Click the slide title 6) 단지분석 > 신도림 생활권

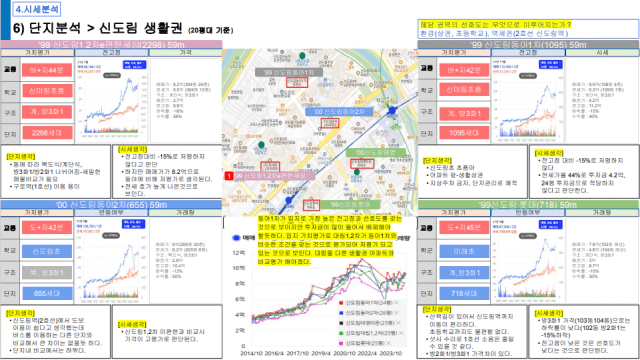click(x=98, y=28)
